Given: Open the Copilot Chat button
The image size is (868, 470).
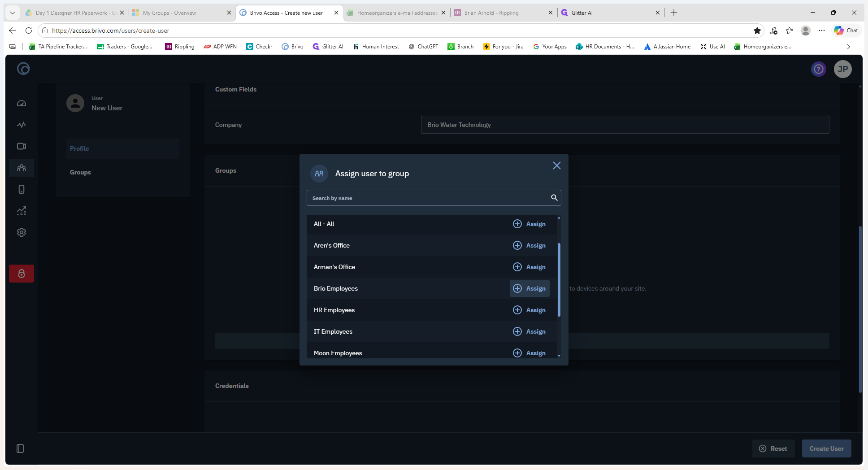Looking at the screenshot, I should click(846, 30).
